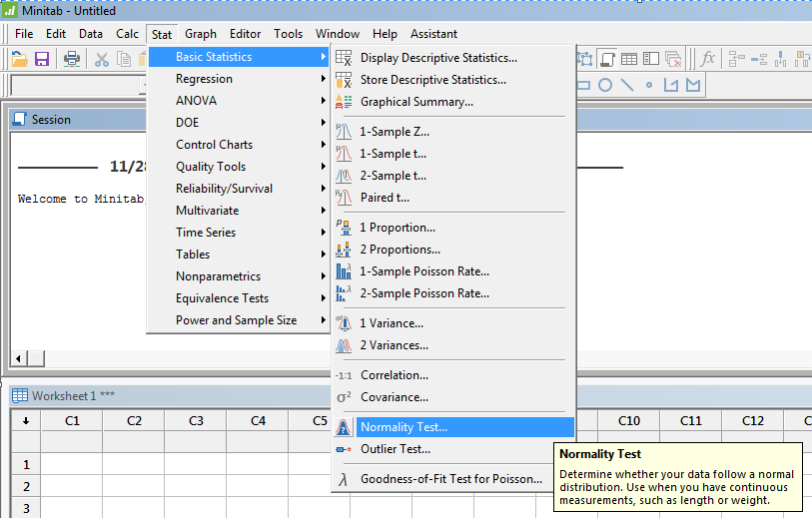The height and width of the screenshot is (518, 812).
Task: Choose 2 Variances menu entry
Action: click(453, 345)
